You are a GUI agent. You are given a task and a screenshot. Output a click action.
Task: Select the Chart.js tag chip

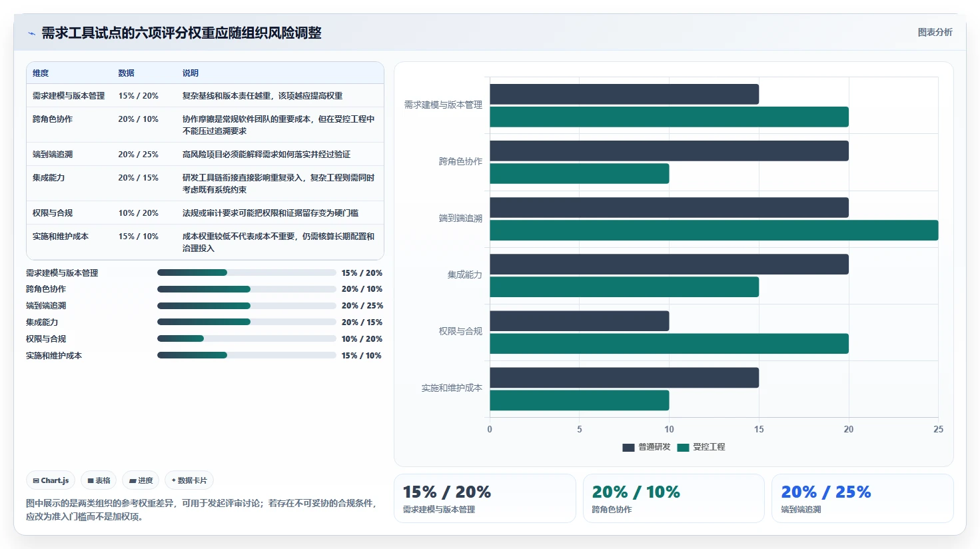[51, 480]
